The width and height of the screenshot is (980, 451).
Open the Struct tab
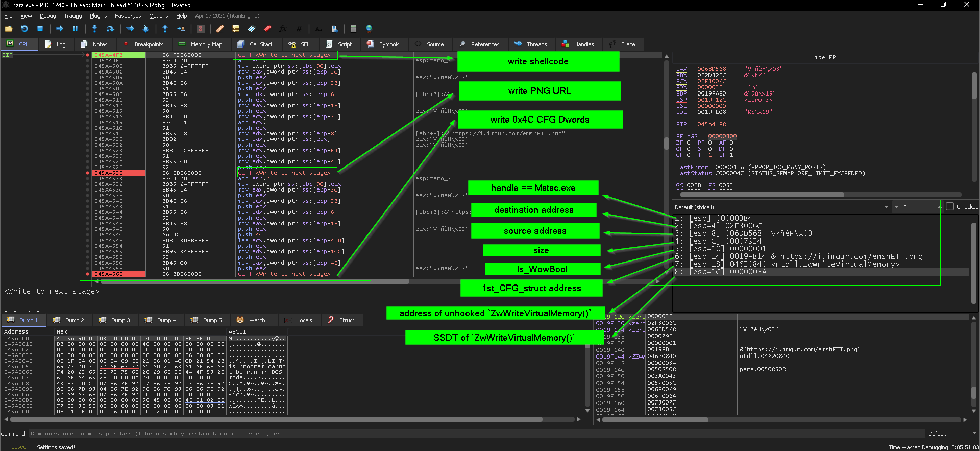click(x=341, y=320)
